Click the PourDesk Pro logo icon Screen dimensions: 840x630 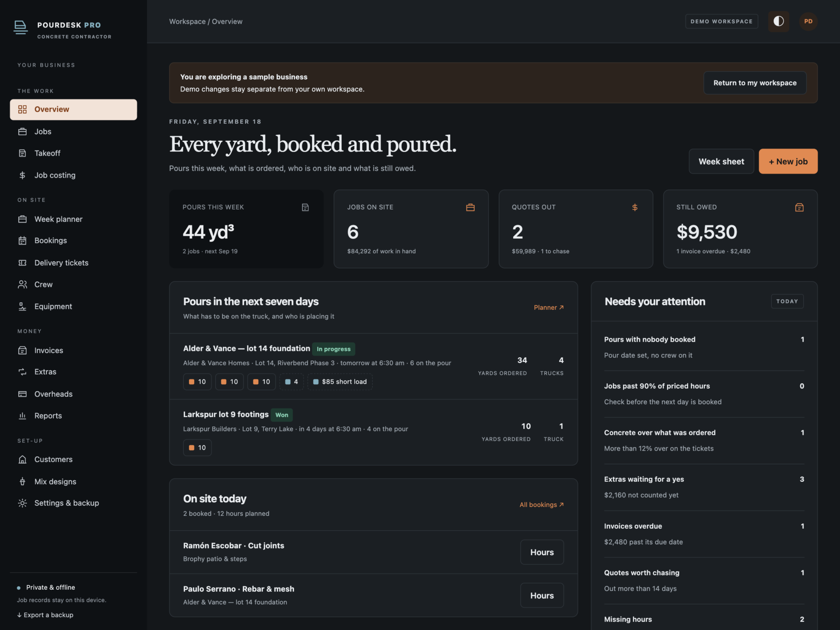pyautogui.click(x=20, y=27)
